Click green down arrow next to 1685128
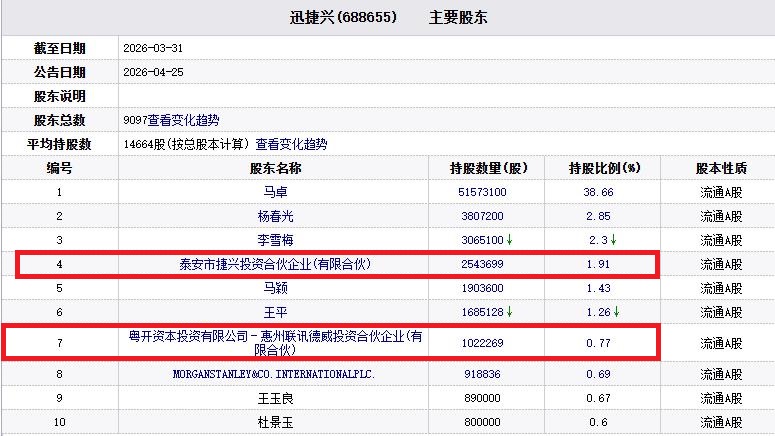Image resolution: width=775 pixels, height=436 pixels. (x=509, y=312)
